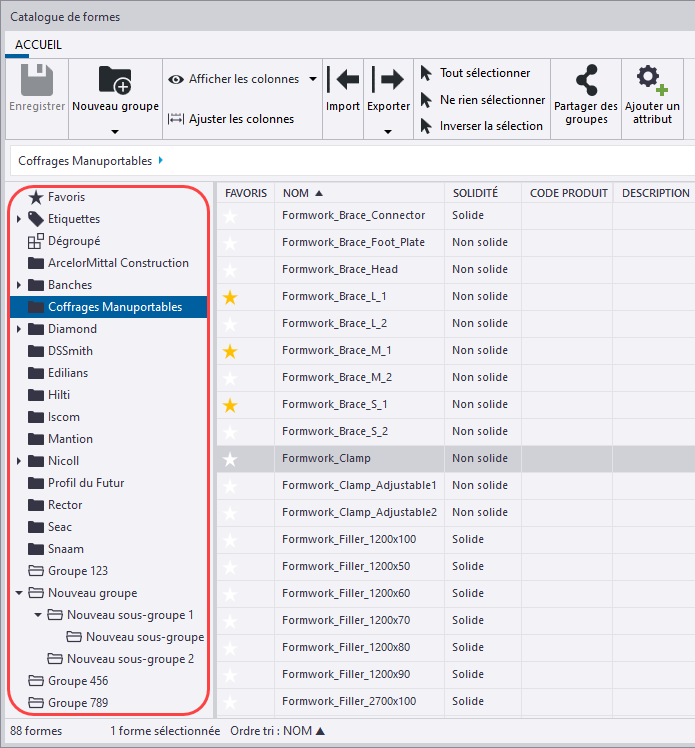Image resolution: width=695 pixels, height=748 pixels.
Task: Expand the Etiquettes tree node
Action: click(x=19, y=219)
